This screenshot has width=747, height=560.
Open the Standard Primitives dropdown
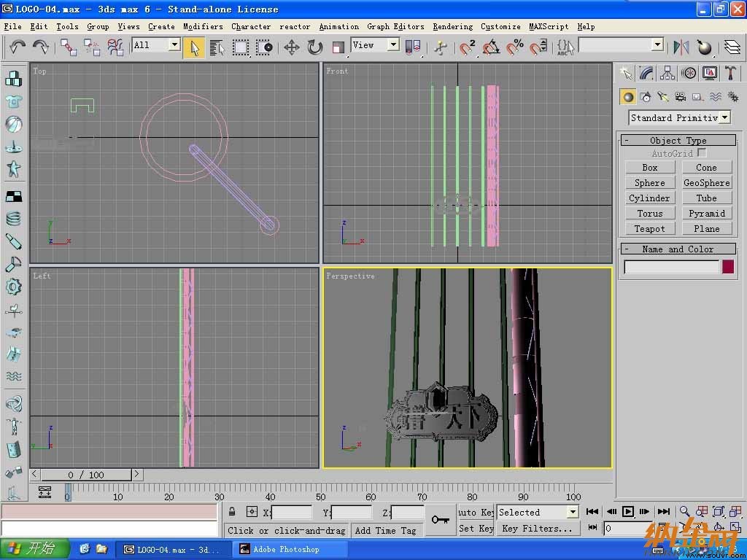click(x=679, y=117)
